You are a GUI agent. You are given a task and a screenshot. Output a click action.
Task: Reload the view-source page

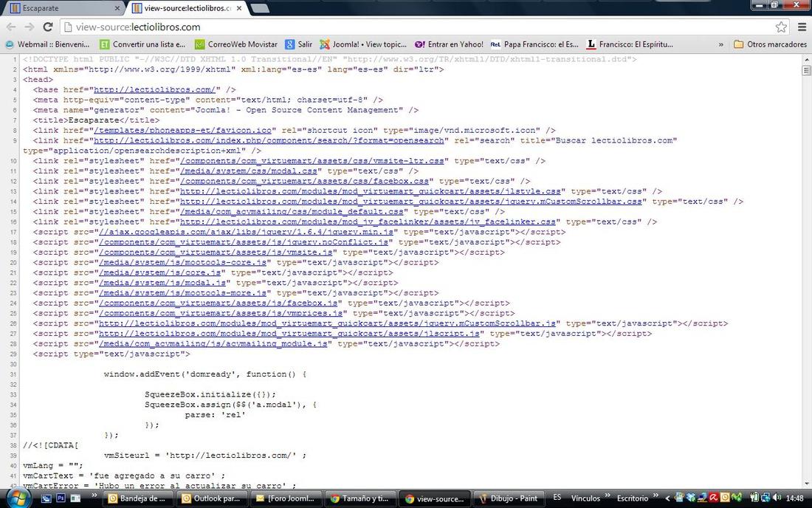48,27
